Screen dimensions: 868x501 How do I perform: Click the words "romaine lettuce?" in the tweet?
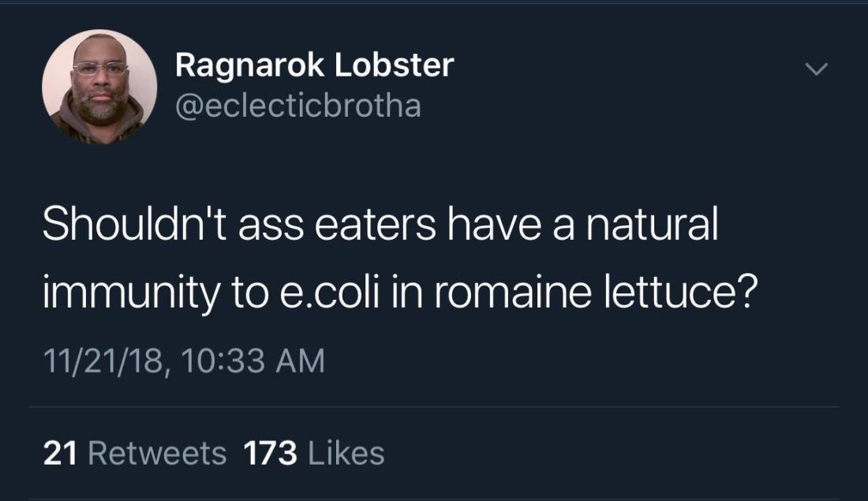pos(600,293)
